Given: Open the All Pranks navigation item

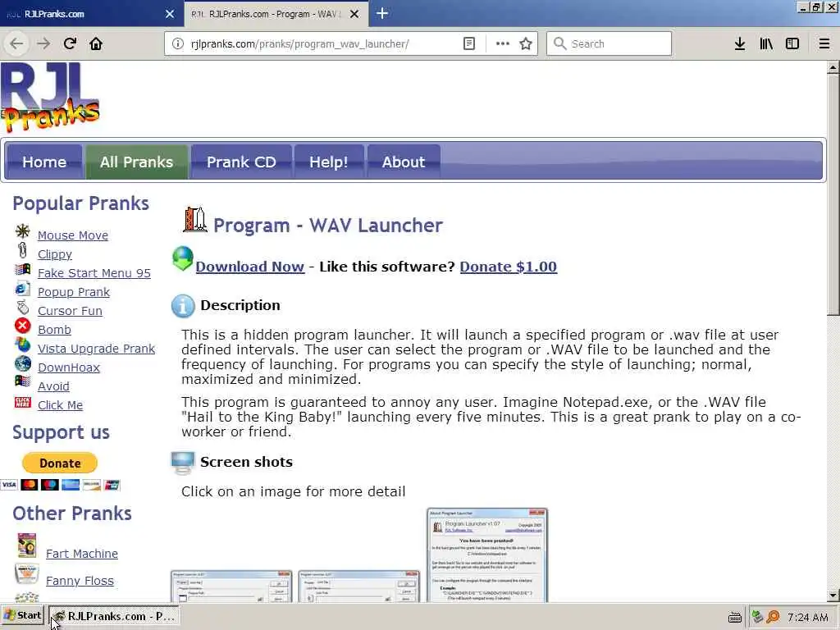Looking at the screenshot, I should tap(136, 162).
